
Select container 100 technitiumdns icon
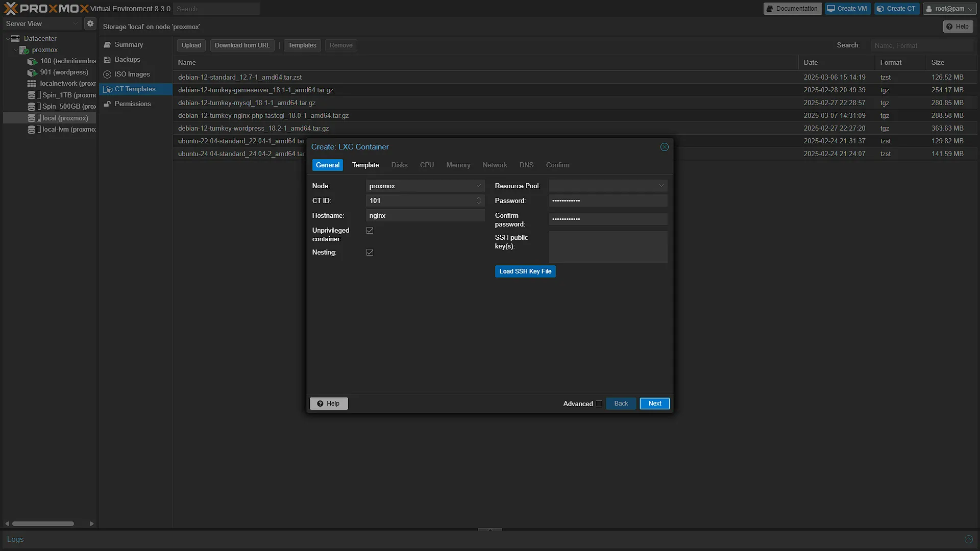[x=32, y=61]
